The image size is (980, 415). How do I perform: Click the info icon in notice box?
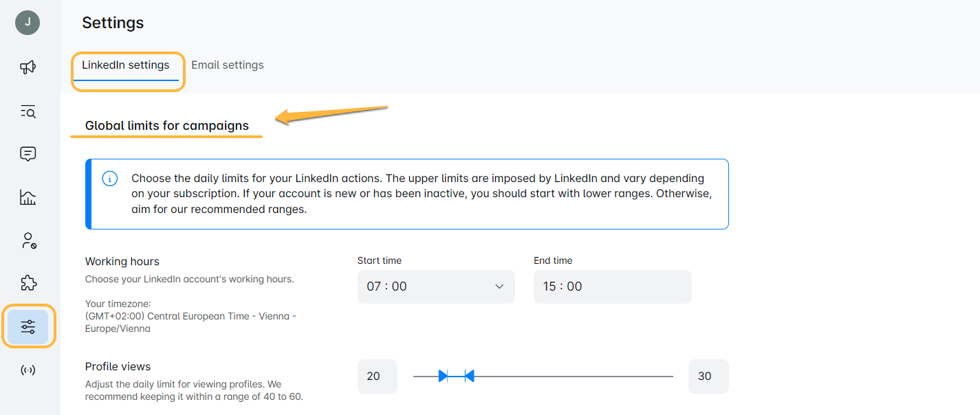[109, 179]
